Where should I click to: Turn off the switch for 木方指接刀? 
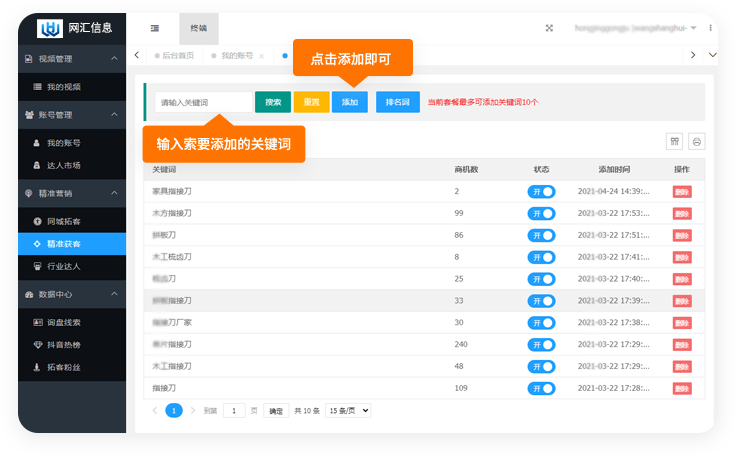tap(541, 213)
